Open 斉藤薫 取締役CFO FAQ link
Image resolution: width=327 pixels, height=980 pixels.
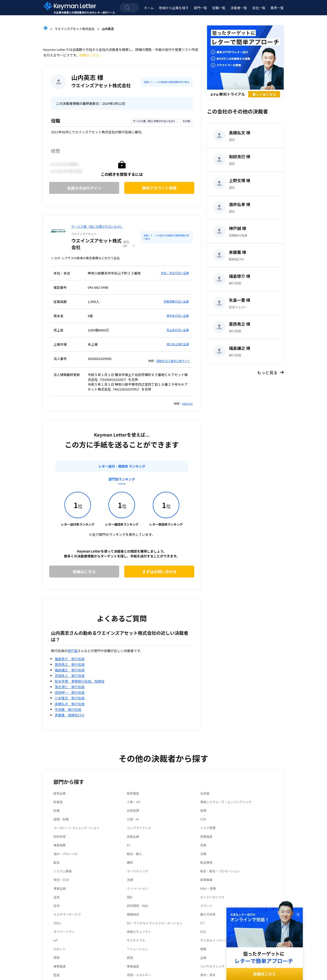[69, 715]
